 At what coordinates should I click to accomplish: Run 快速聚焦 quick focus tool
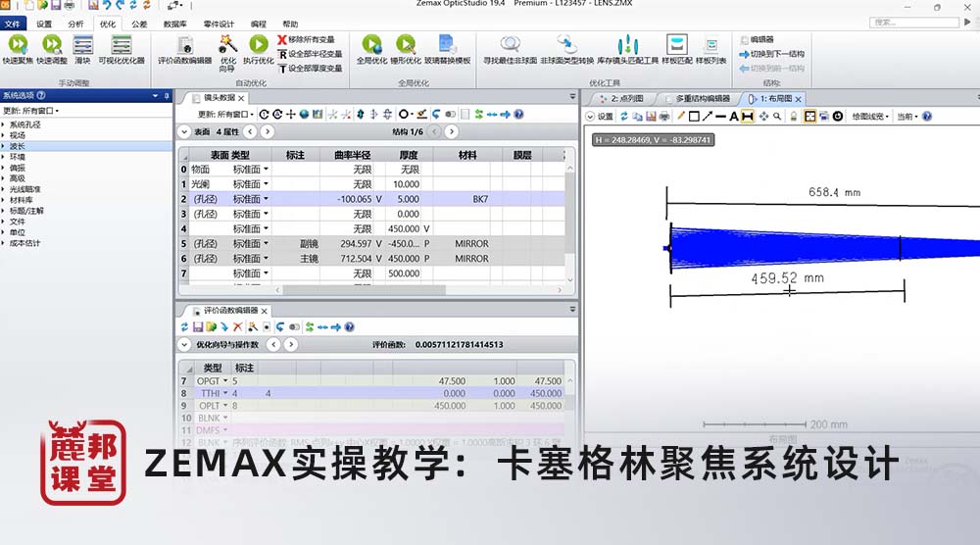tap(18, 49)
